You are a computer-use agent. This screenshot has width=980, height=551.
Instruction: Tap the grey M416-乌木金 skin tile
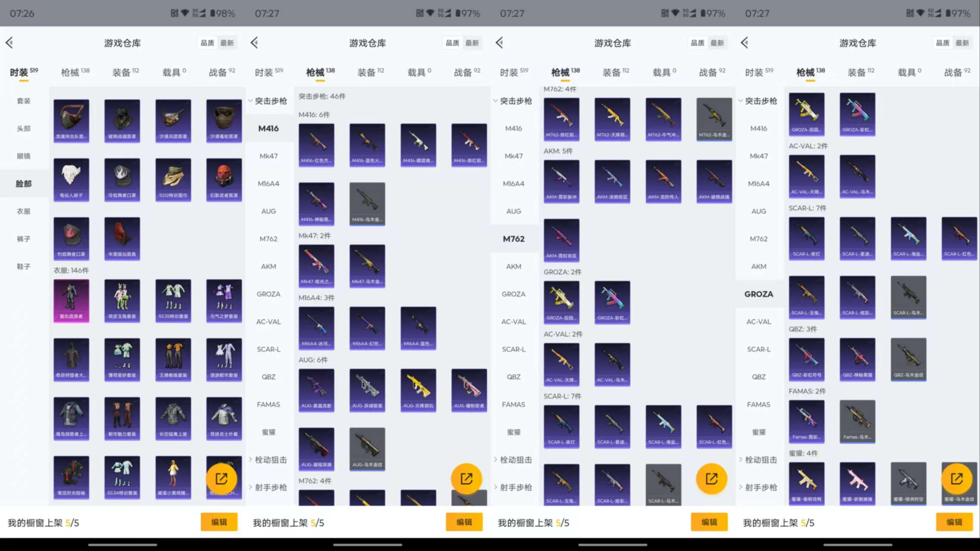tap(367, 204)
